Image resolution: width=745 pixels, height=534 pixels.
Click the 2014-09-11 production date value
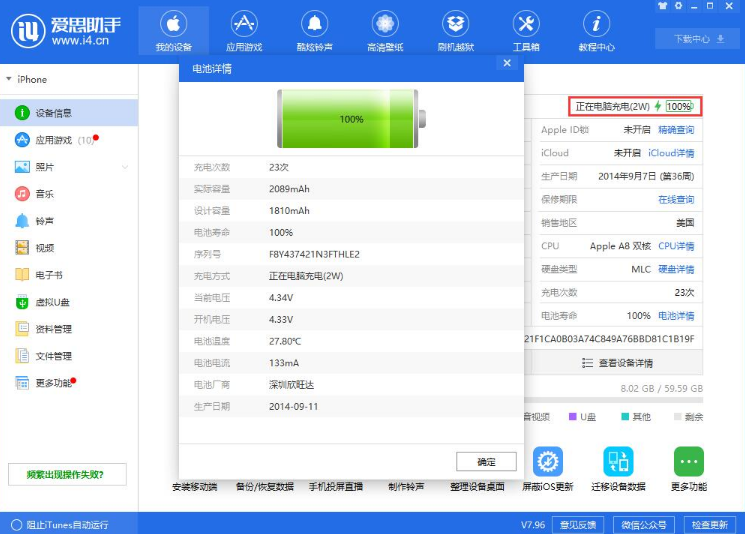[293, 407]
